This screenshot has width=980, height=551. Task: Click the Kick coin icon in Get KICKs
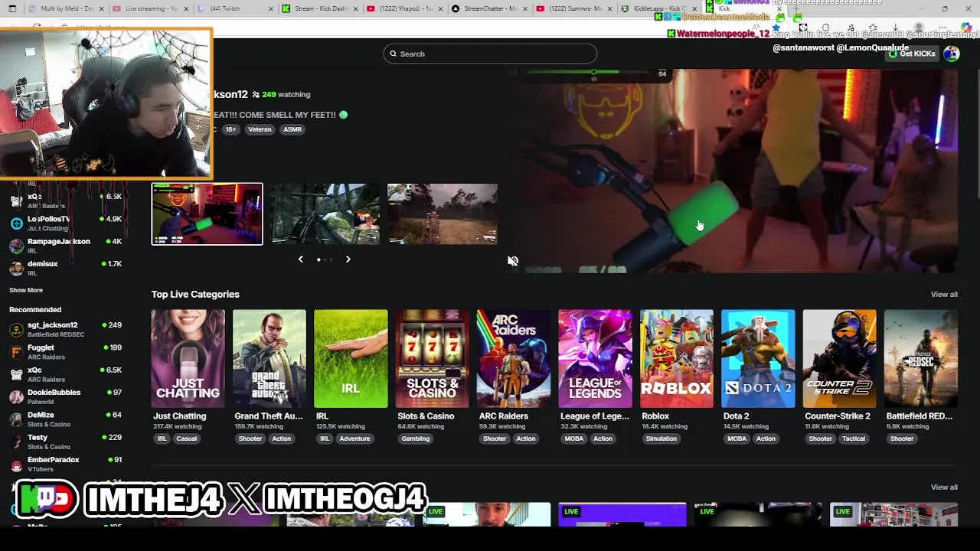point(893,54)
